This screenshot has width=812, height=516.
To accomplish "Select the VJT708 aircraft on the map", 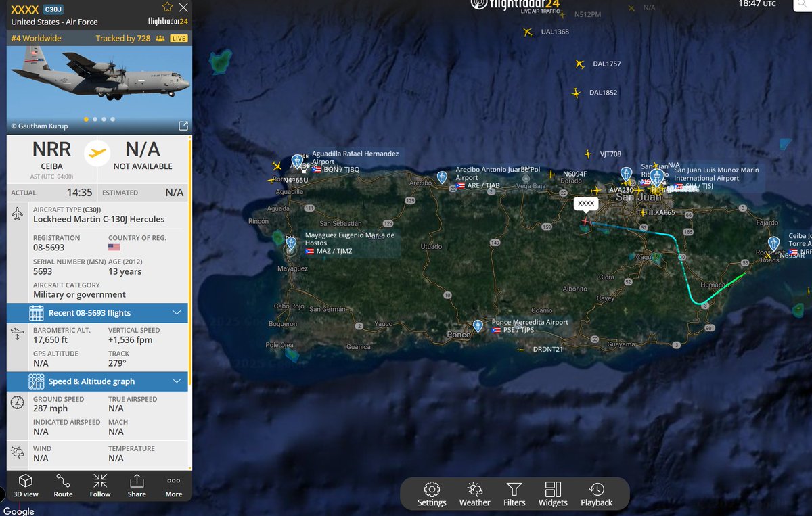I will point(588,154).
